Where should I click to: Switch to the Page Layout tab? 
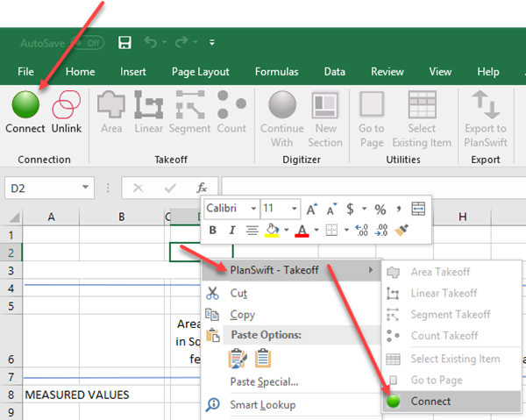[x=201, y=72]
